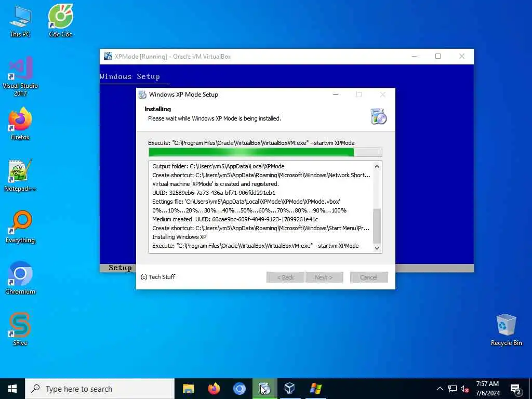Click the '(c) Tech Stuff' label

158,277
